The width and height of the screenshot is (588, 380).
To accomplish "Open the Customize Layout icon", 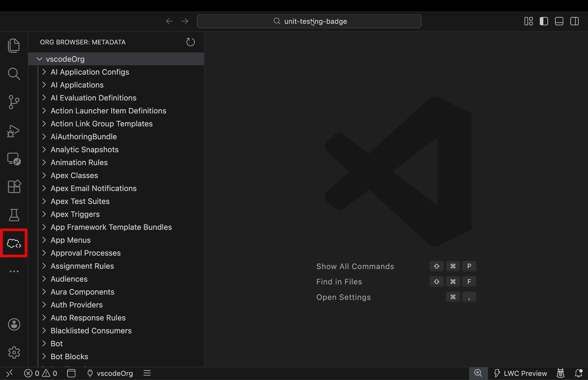I will click(x=529, y=21).
